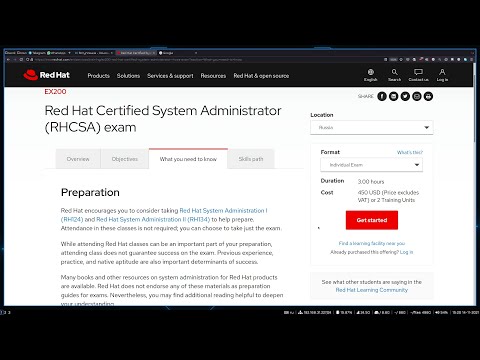Reload the page with refresh button
Image resolution: width=480 pixels, height=360 pixels.
[21, 59]
